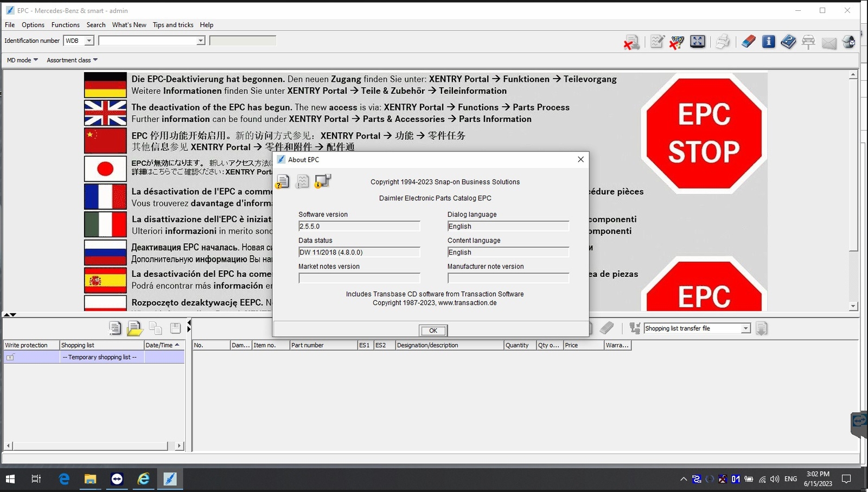
Task: Click the new shopping list icon
Action: (114, 328)
